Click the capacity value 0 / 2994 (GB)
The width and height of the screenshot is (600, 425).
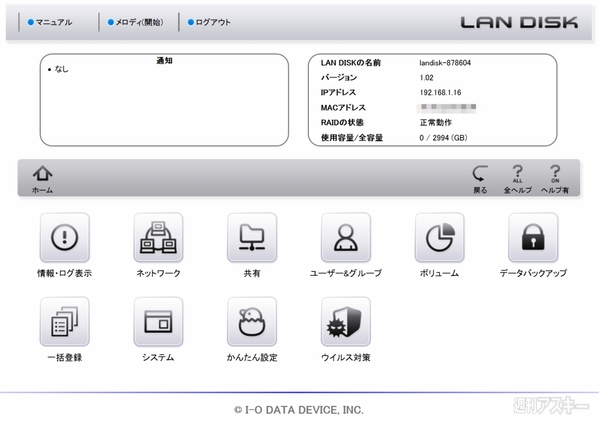point(443,138)
